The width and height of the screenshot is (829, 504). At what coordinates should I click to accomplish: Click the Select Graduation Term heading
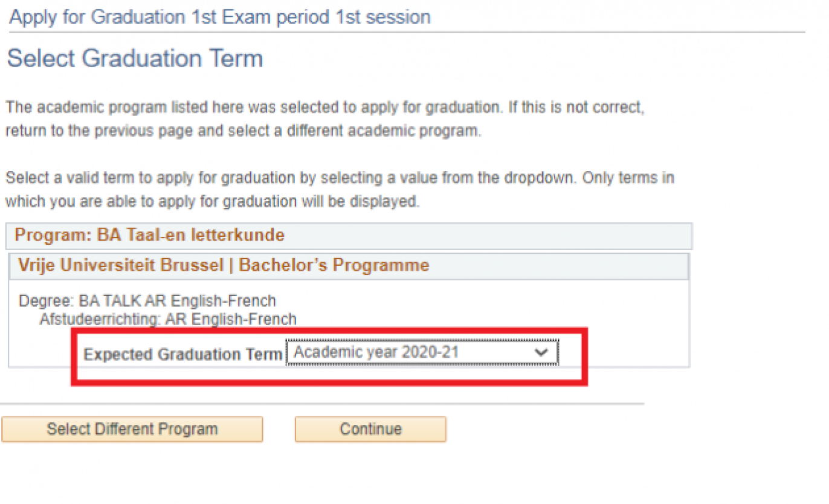click(x=134, y=58)
